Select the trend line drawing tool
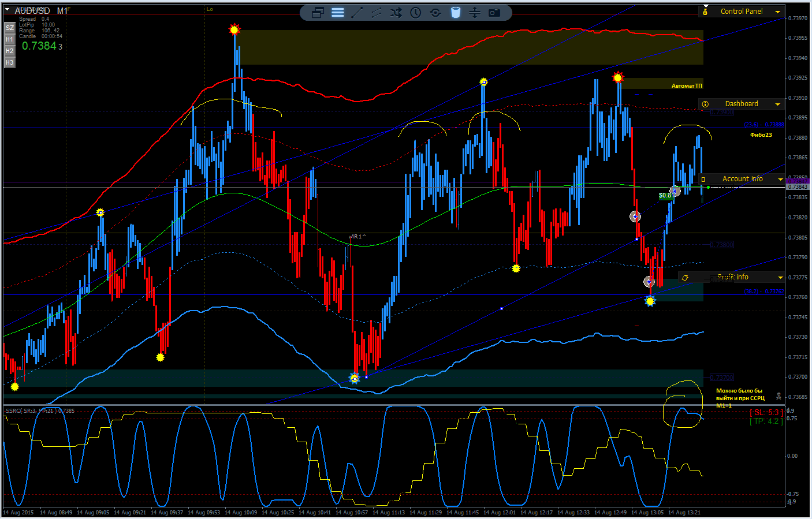Screen dimensions: 812x519 pos(357,13)
